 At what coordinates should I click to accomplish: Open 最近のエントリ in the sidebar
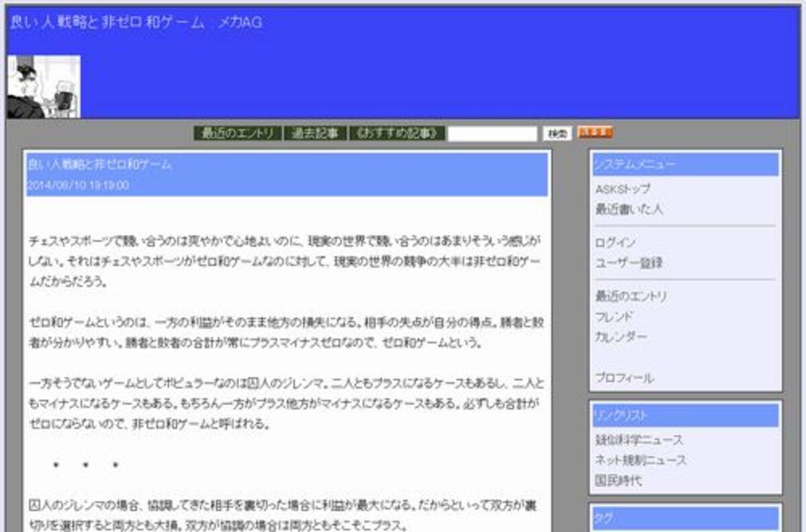(x=631, y=296)
